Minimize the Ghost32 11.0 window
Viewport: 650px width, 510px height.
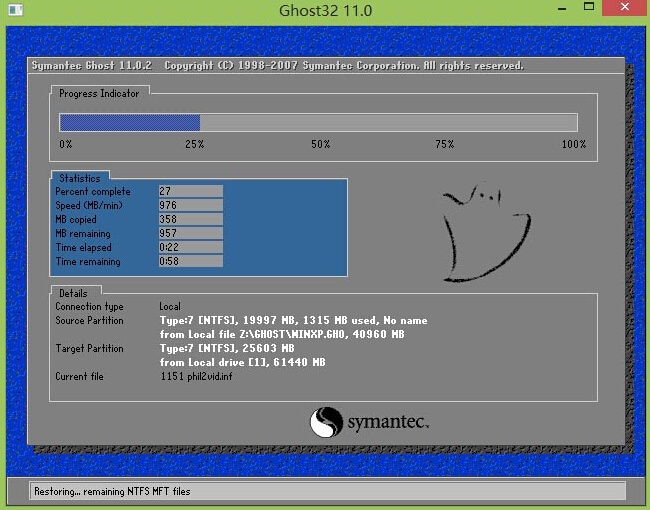pos(563,8)
